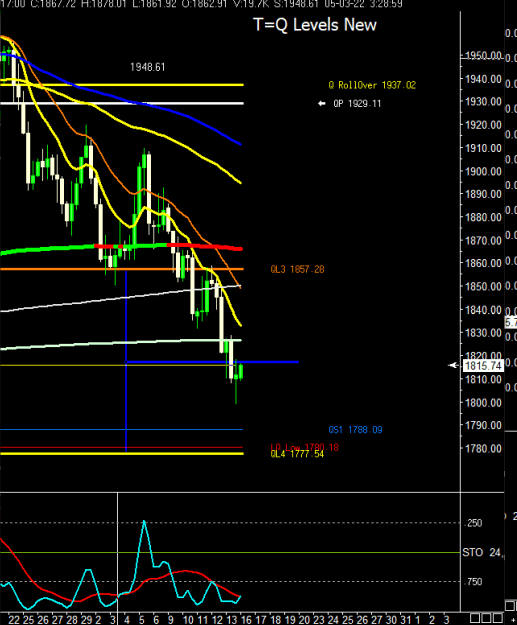Screen dimensions: 517x625
Task: Click date 10 on the time axis
Action: point(188,620)
